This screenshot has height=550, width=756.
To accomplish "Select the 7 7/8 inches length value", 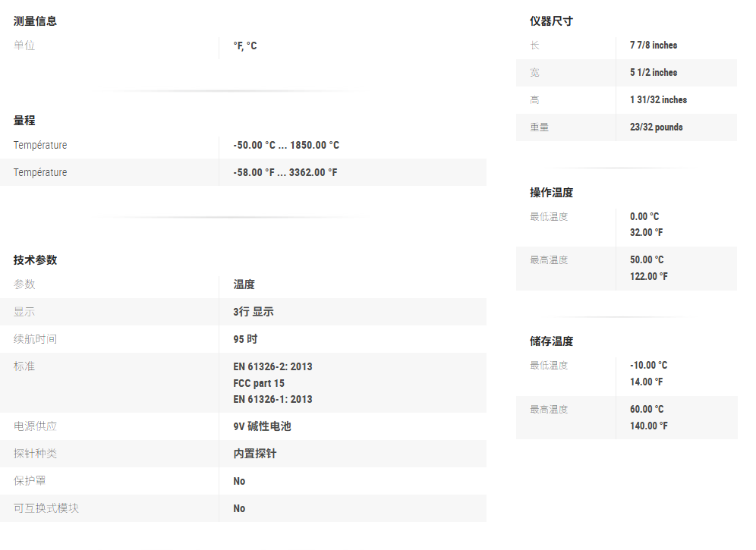I will tap(654, 46).
